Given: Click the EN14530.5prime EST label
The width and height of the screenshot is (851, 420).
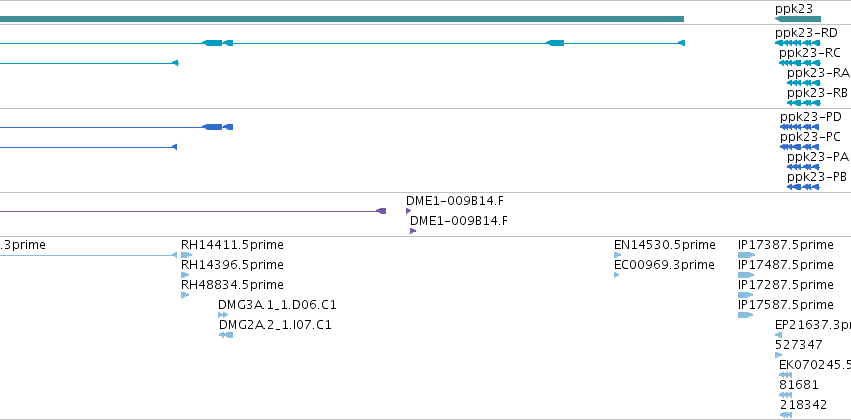Looking at the screenshot, I should pyautogui.click(x=665, y=245).
